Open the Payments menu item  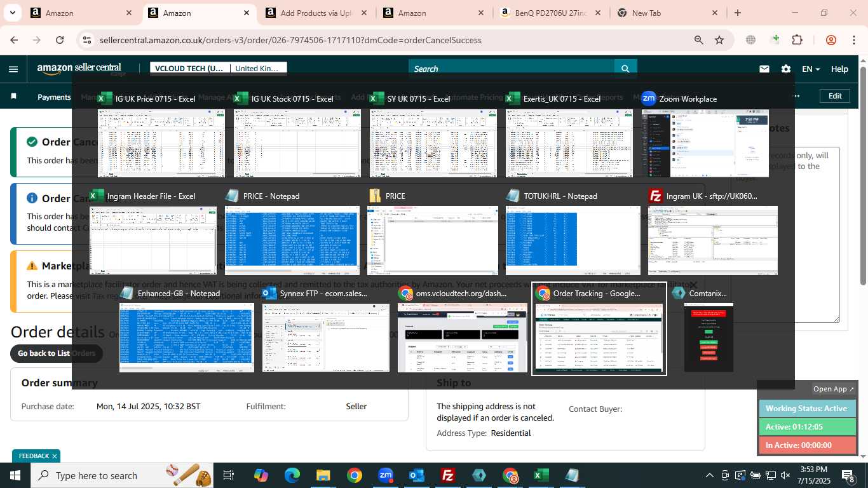pyautogui.click(x=54, y=97)
